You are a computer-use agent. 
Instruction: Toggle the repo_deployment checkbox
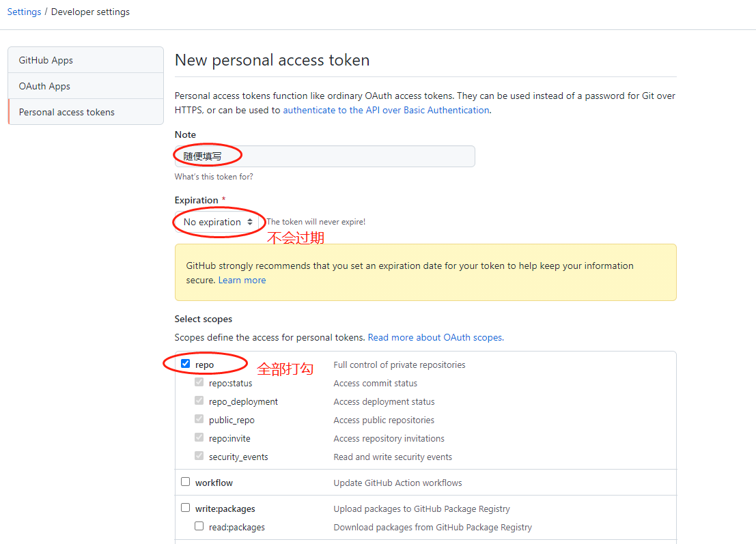(x=199, y=401)
